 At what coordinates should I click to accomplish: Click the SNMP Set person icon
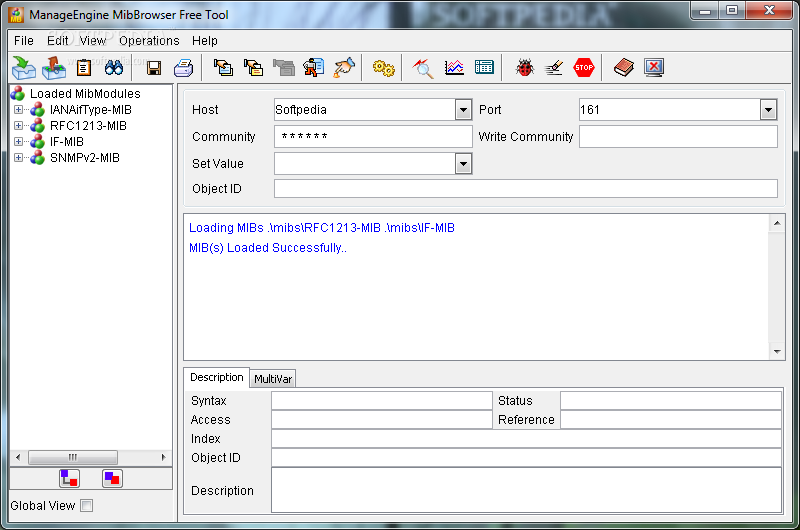coord(314,67)
